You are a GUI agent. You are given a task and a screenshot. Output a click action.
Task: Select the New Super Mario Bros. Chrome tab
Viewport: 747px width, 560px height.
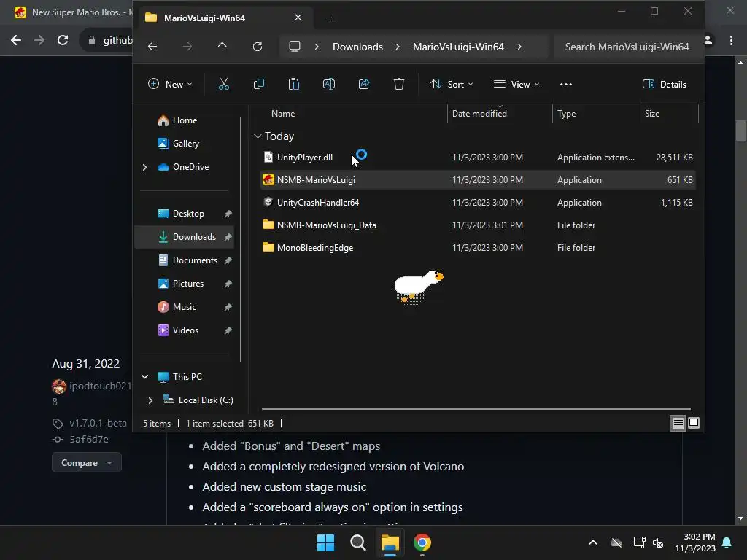tap(72, 12)
